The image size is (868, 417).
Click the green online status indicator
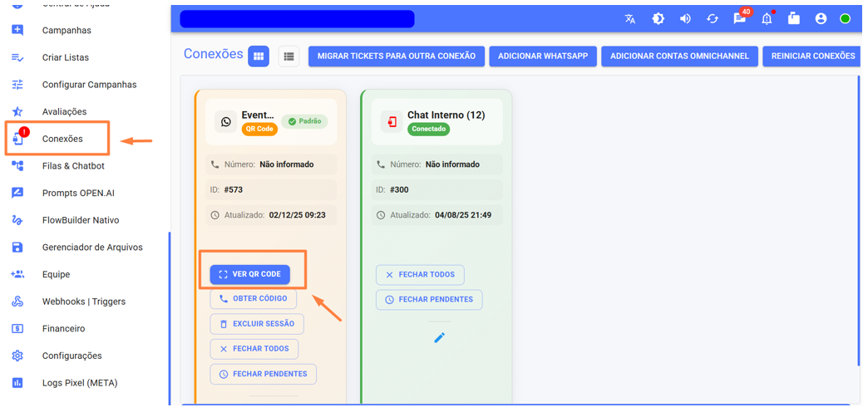pyautogui.click(x=845, y=18)
